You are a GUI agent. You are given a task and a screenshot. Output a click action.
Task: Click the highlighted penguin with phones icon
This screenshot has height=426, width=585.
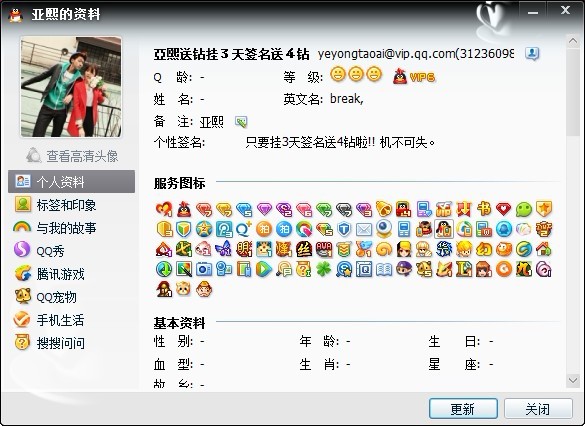pos(444,229)
